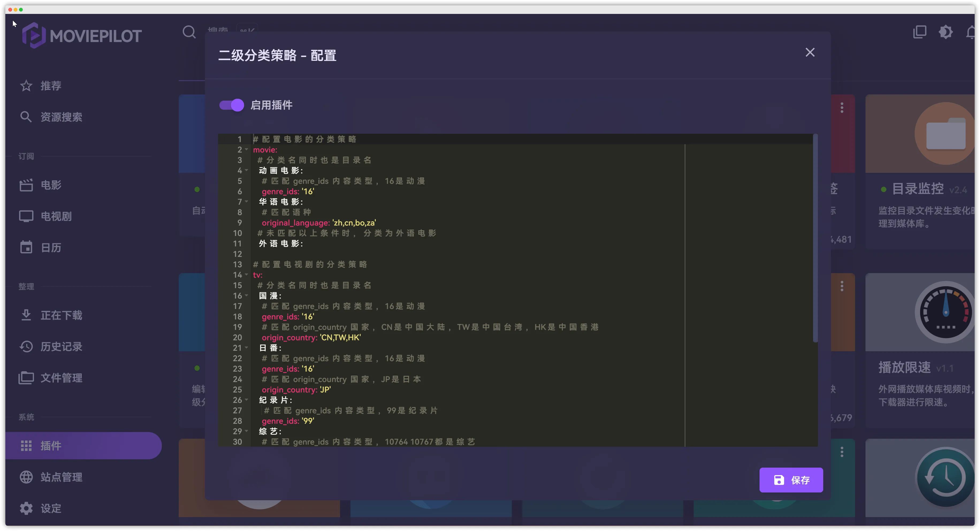Click the clock-history plugin thumbnail at bottom right
The width and height of the screenshot is (980, 531).
click(945, 477)
